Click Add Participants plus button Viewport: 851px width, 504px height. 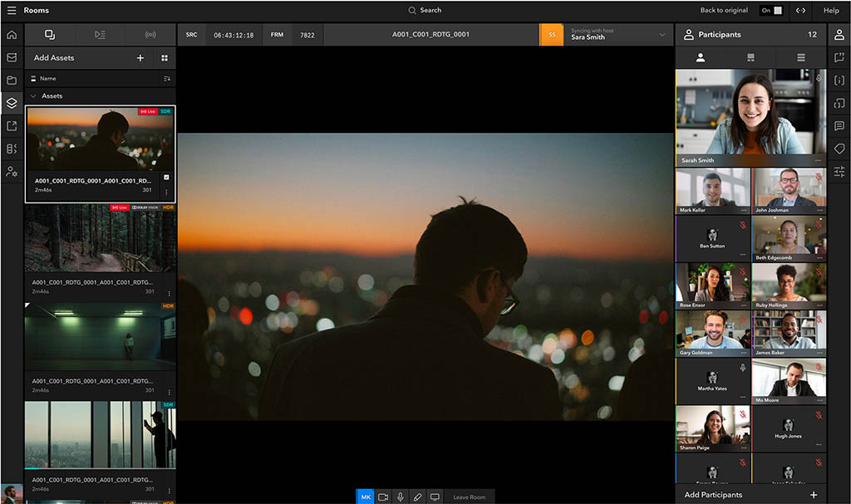coord(813,495)
